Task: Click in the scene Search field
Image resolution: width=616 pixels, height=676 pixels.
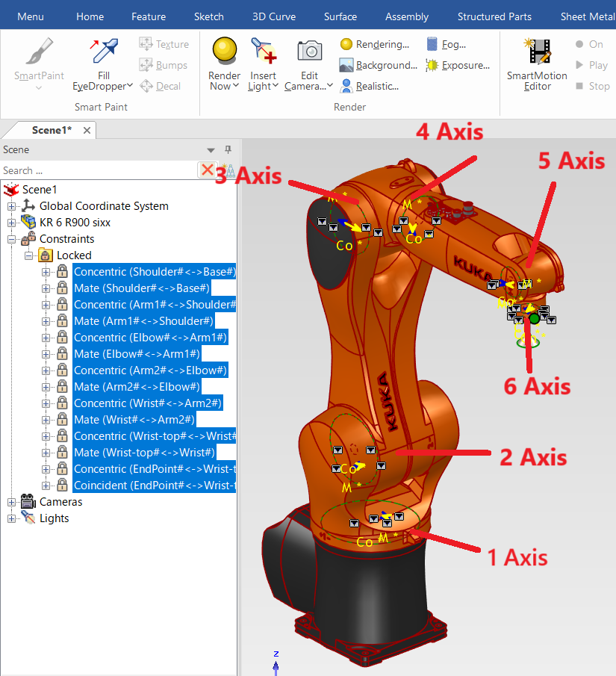Action: click(99, 170)
